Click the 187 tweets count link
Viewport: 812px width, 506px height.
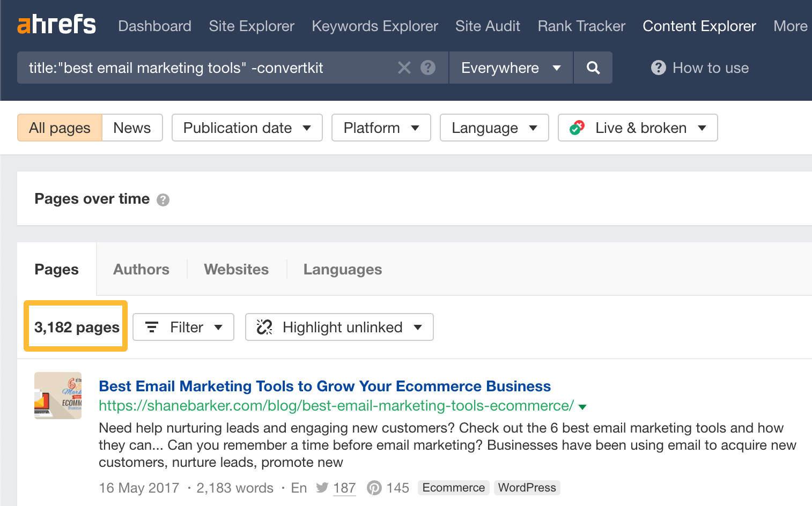click(344, 488)
